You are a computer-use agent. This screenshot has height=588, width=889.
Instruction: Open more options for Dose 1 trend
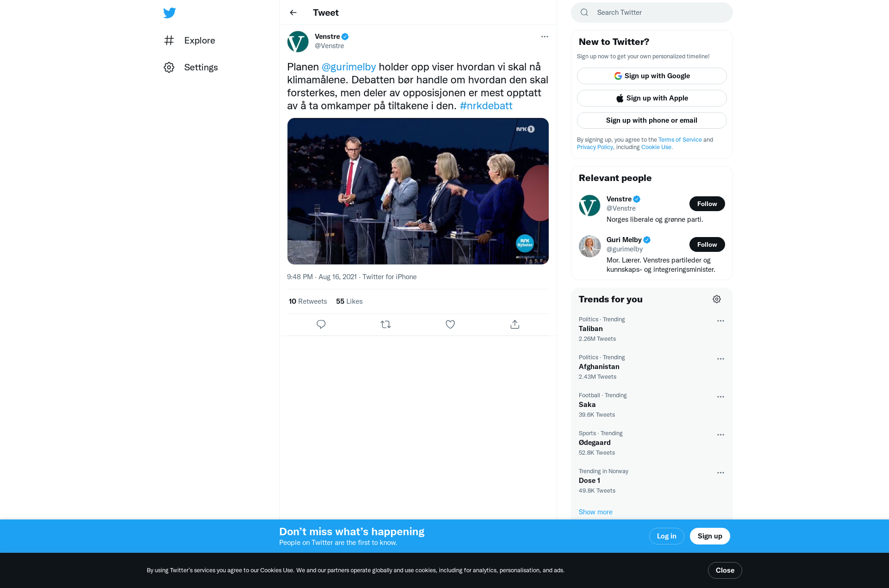tap(720, 473)
